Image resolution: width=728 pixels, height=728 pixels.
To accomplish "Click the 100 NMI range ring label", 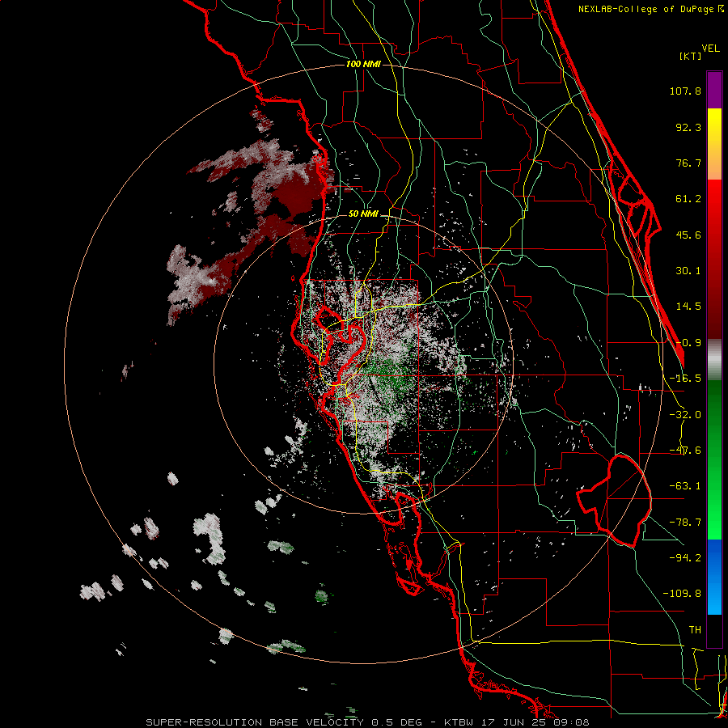I will [x=363, y=64].
